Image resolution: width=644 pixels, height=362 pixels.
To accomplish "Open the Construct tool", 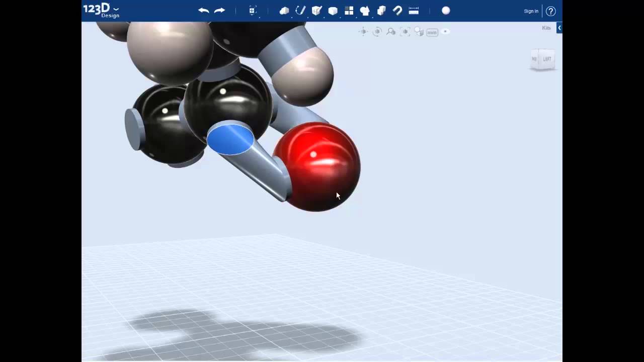I will tap(316, 11).
